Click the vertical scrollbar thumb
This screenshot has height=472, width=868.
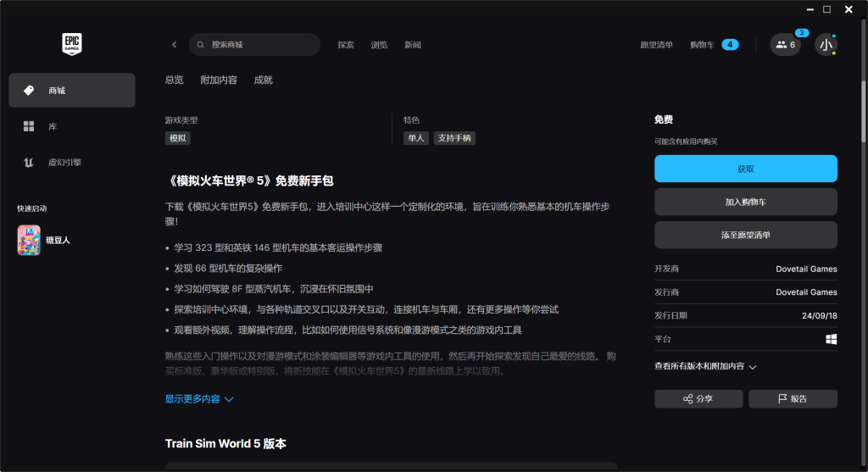864,111
